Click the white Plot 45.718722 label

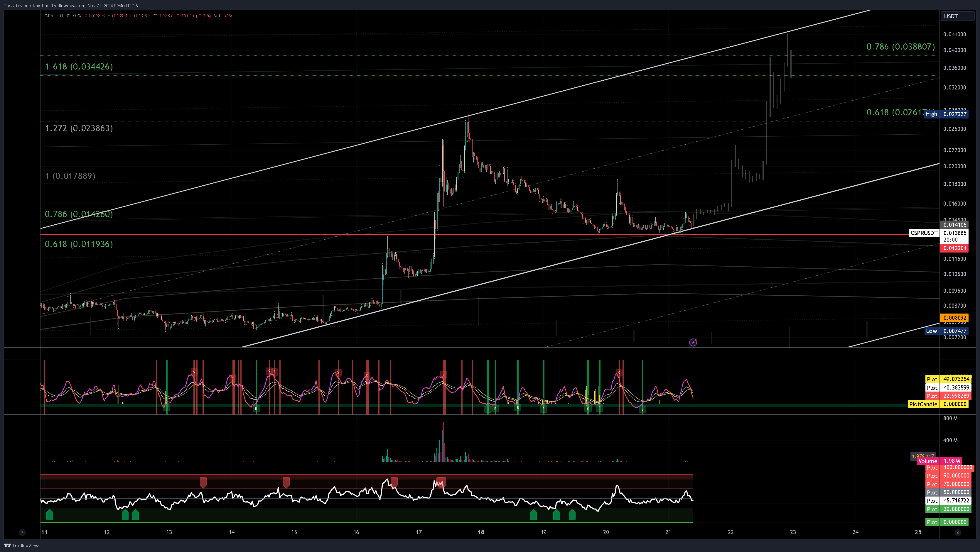tap(948, 501)
